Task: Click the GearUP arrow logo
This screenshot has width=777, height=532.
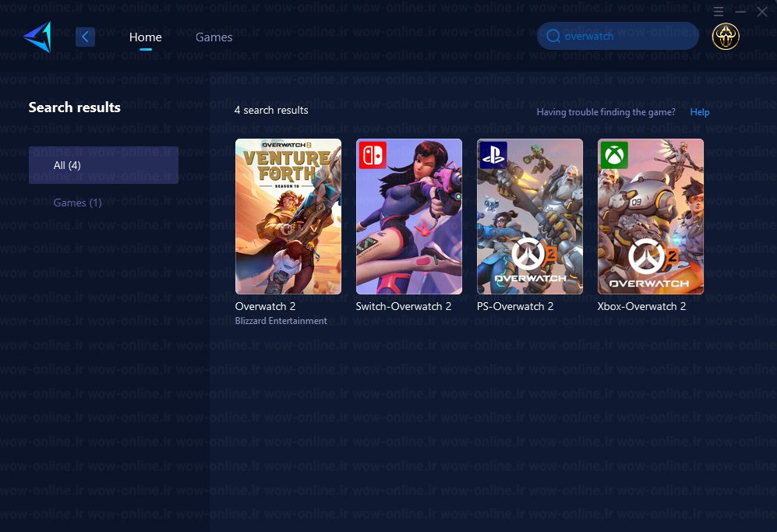Action: pyautogui.click(x=37, y=37)
